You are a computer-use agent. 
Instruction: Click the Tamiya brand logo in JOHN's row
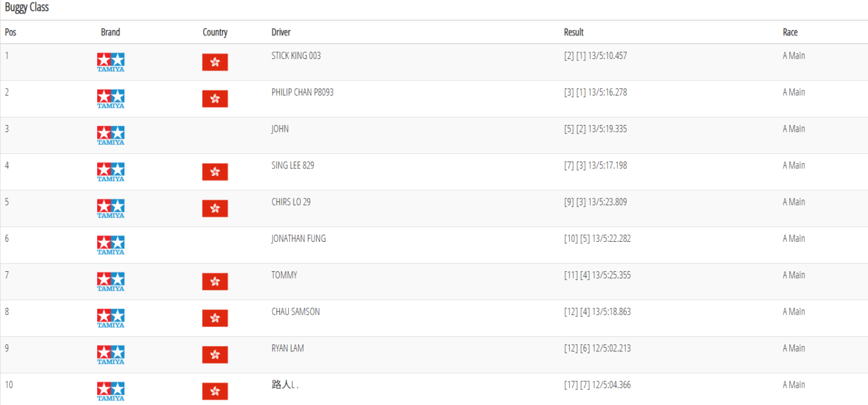pos(111,135)
